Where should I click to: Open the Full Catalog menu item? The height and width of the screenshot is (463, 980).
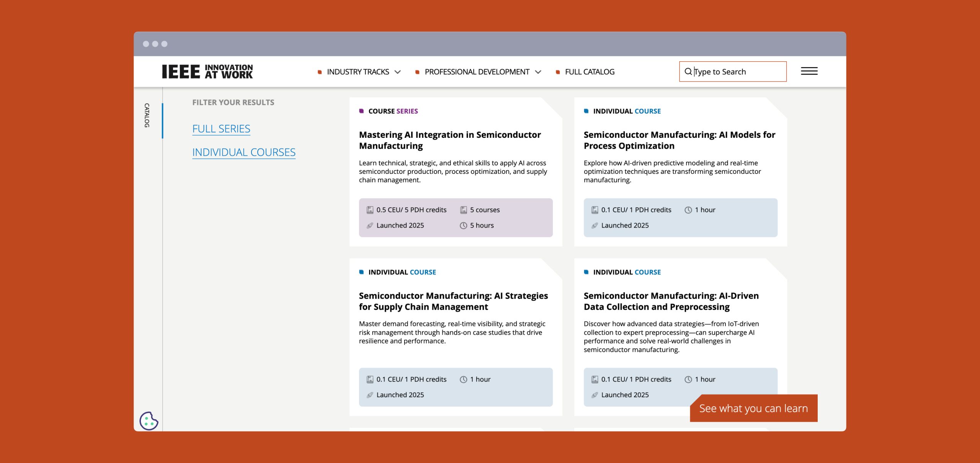coord(590,72)
